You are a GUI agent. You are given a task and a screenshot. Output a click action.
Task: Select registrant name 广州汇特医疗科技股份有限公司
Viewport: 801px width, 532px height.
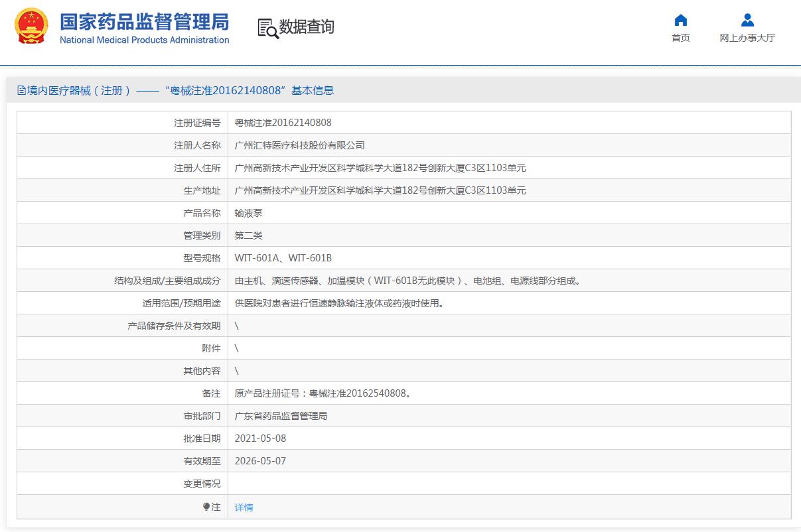[299, 145]
